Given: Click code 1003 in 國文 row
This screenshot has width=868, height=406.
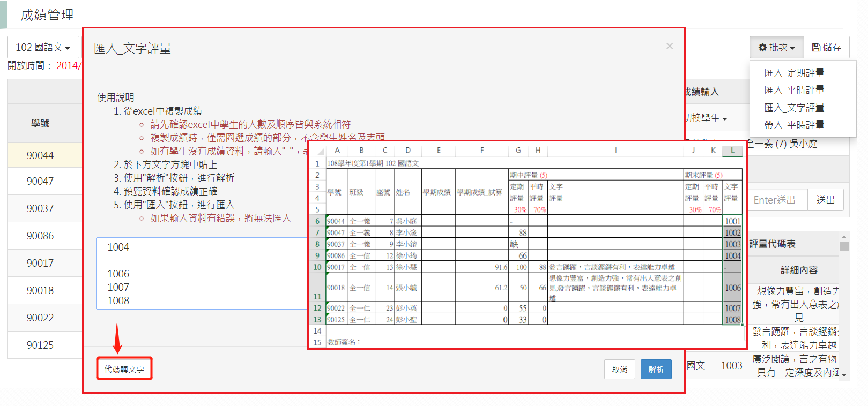Looking at the screenshot, I should (x=731, y=365).
